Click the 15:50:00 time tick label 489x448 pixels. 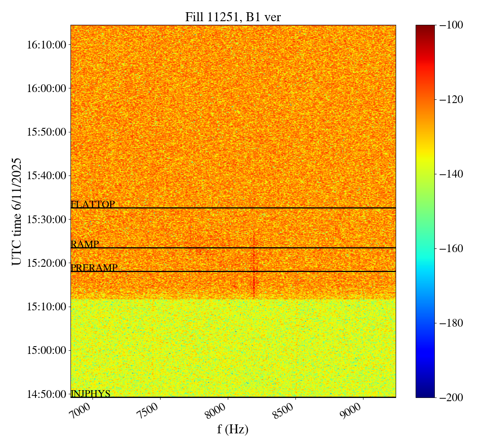[x=46, y=132]
